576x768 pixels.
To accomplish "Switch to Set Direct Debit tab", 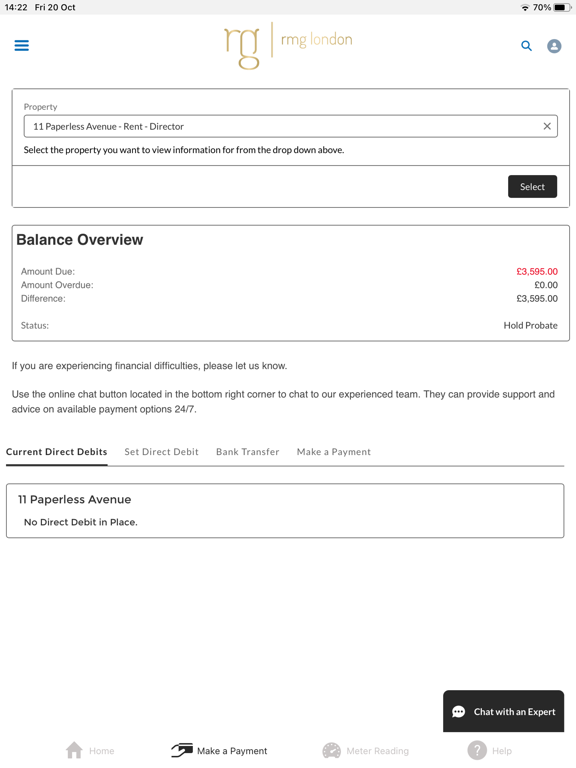I will 162,452.
